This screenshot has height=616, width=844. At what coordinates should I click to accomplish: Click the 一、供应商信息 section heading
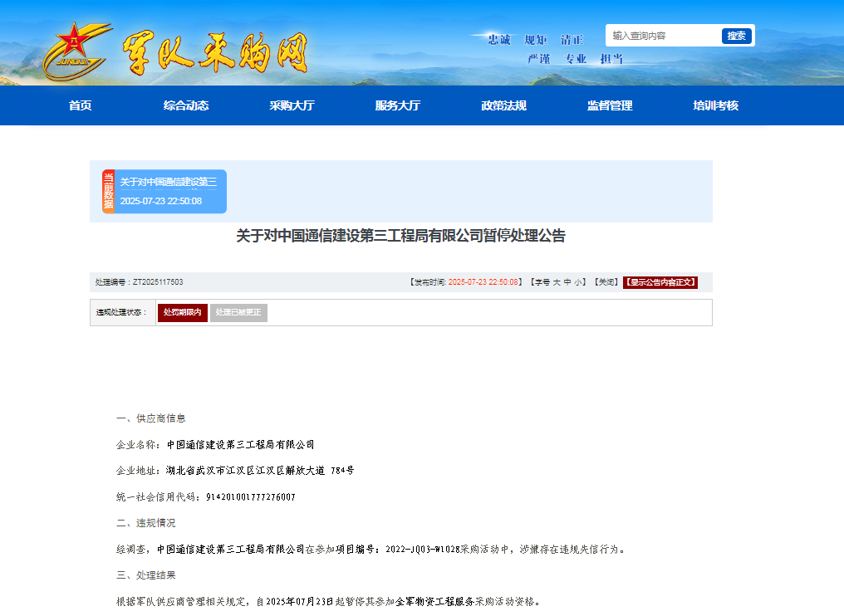click(x=151, y=418)
